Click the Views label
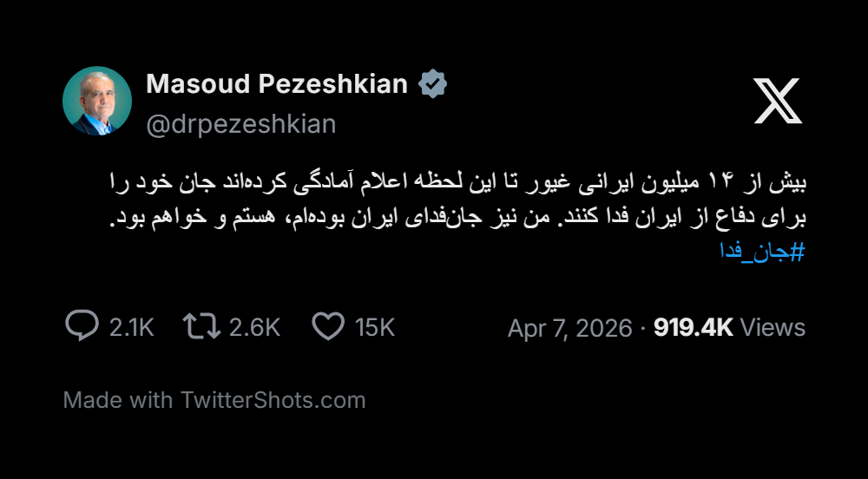868x479 pixels. [773, 327]
